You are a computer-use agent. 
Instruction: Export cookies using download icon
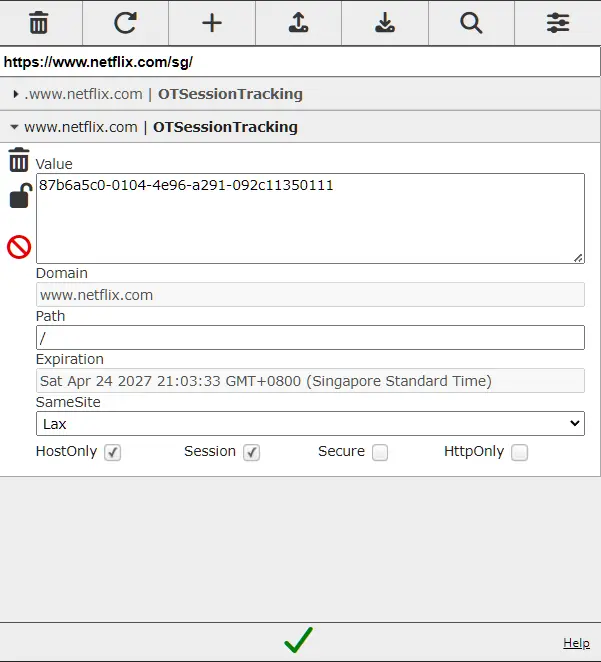coord(385,23)
